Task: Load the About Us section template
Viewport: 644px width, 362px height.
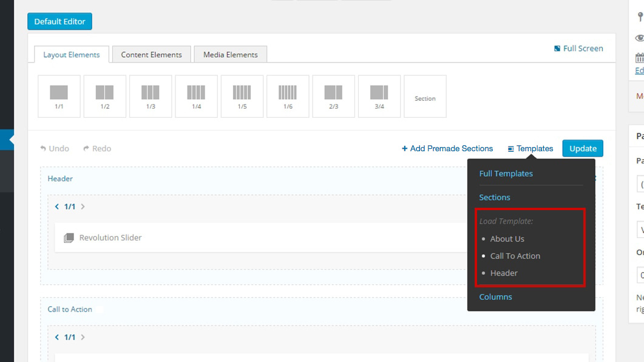Action: click(507, 239)
